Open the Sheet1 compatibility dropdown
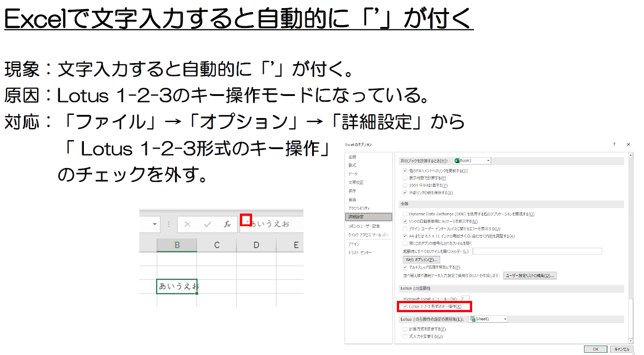The width and height of the screenshot is (644, 355). click(x=488, y=319)
